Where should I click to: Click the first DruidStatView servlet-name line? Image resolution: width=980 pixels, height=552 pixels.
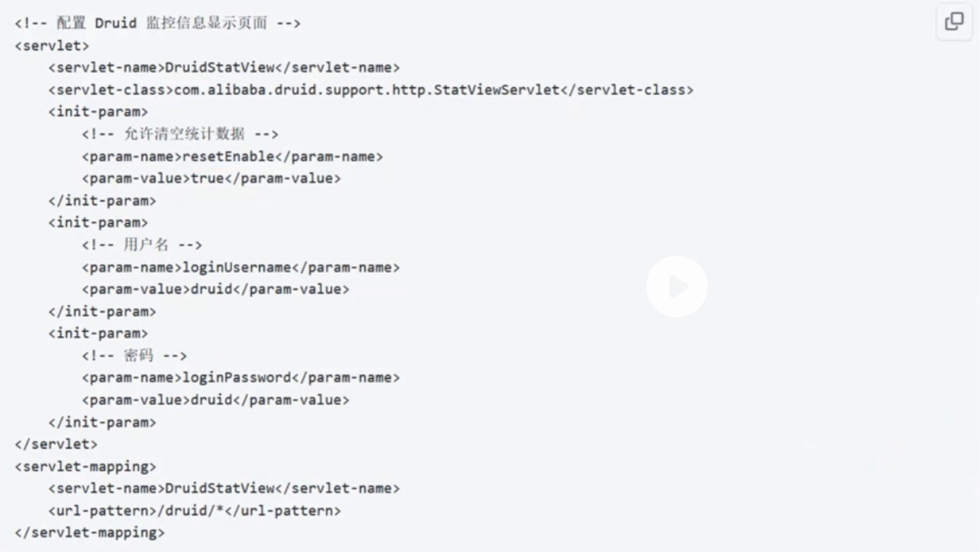click(224, 68)
